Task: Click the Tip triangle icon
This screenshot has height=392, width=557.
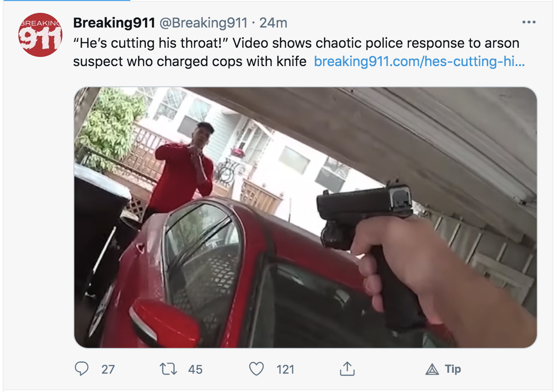Action: pyautogui.click(x=432, y=369)
